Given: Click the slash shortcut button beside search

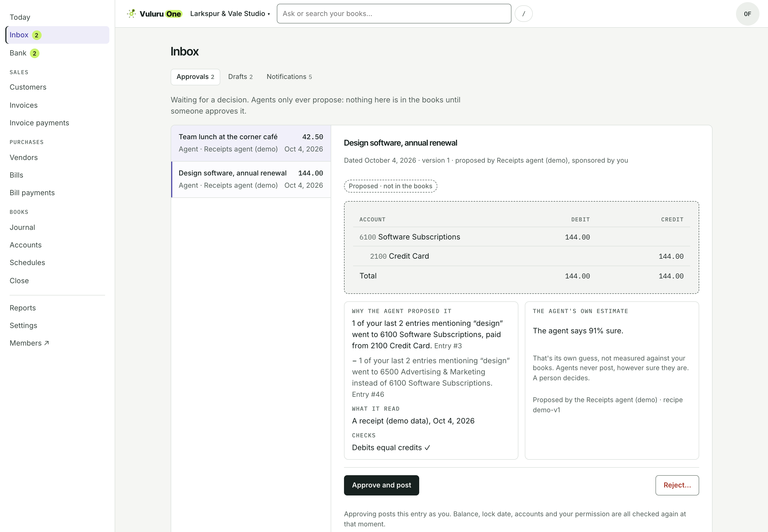Looking at the screenshot, I should (523, 14).
